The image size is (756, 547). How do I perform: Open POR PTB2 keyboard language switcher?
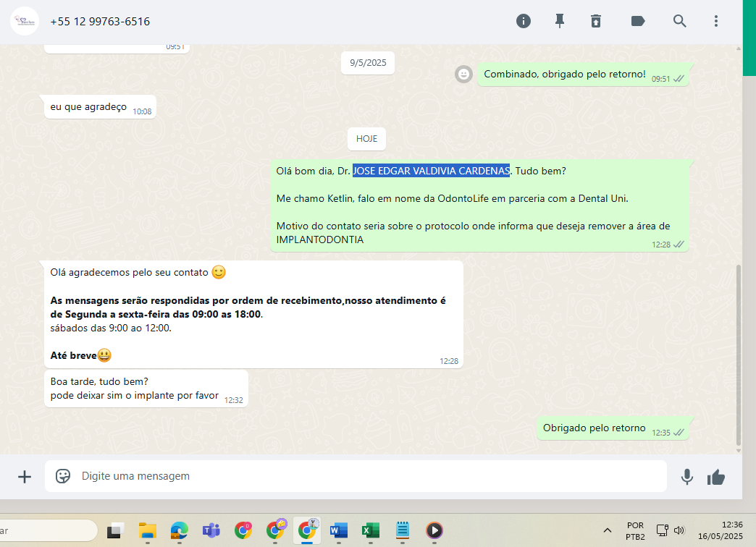635,530
